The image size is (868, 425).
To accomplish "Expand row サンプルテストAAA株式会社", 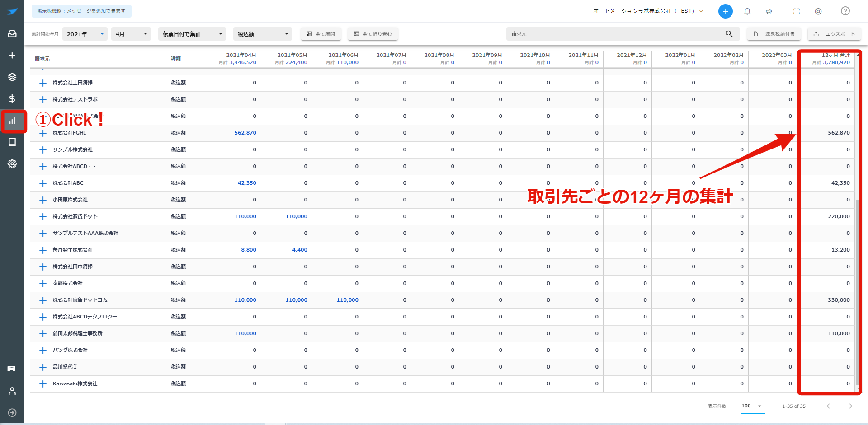I will tap(43, 234).
